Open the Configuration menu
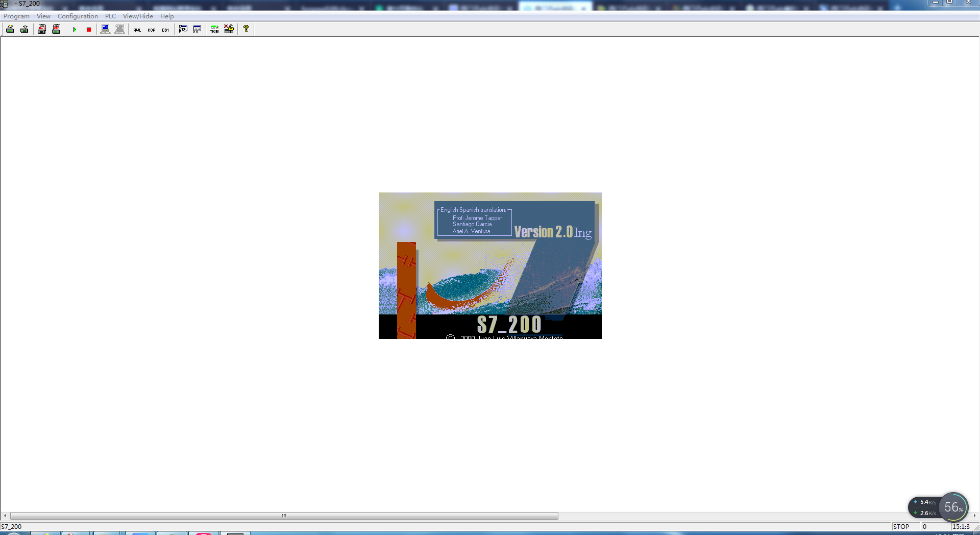The width and height of the screenshot is (980, 535). click(78, 16)
